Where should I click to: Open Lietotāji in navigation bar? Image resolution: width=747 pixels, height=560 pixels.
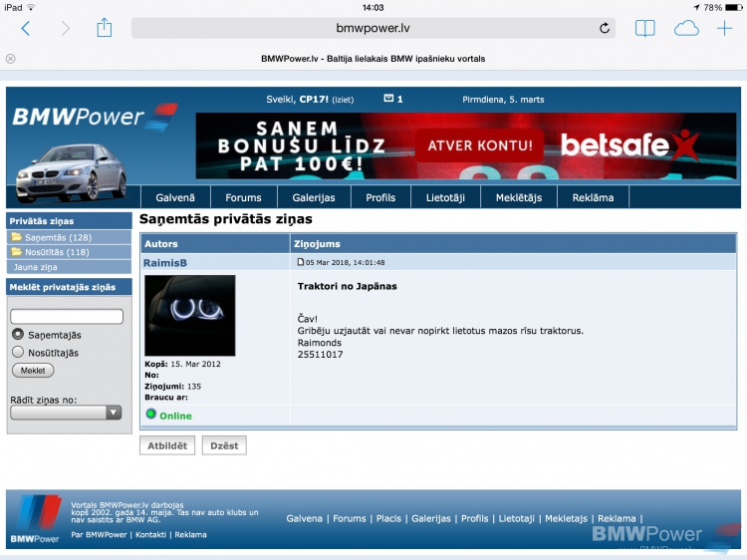[x=445, y=197]
